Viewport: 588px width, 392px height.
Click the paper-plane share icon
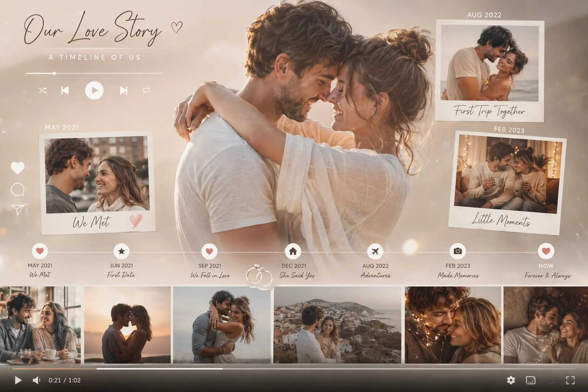coord(18,210)
